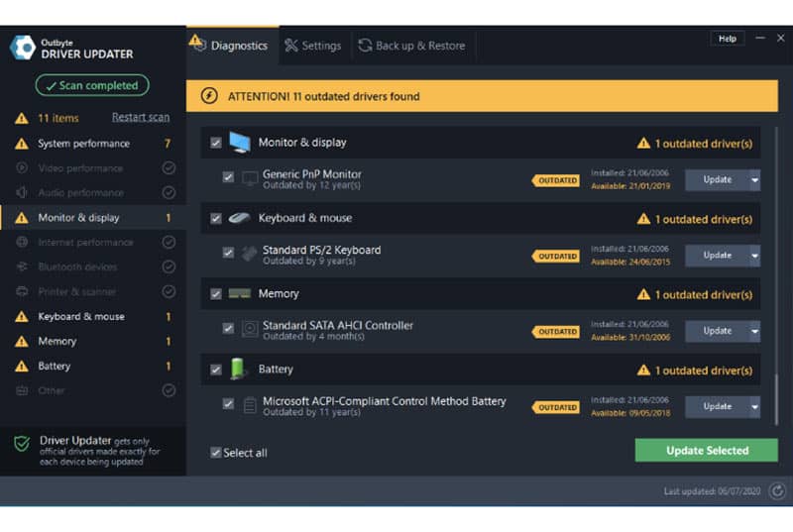Open the Settings tab

point(313,46)
